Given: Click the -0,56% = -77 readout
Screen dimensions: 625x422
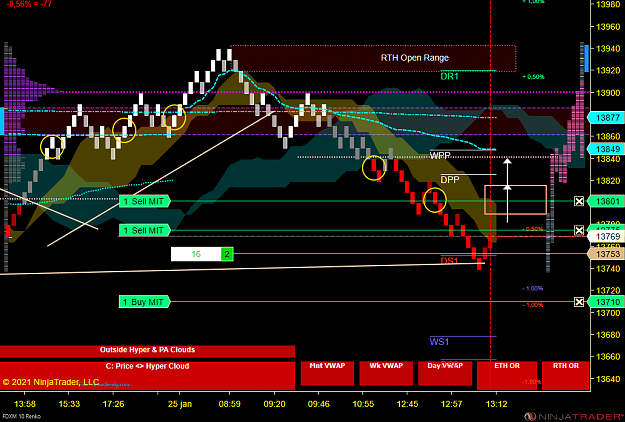Looking at the screenshot, I should tap(29, 4).
